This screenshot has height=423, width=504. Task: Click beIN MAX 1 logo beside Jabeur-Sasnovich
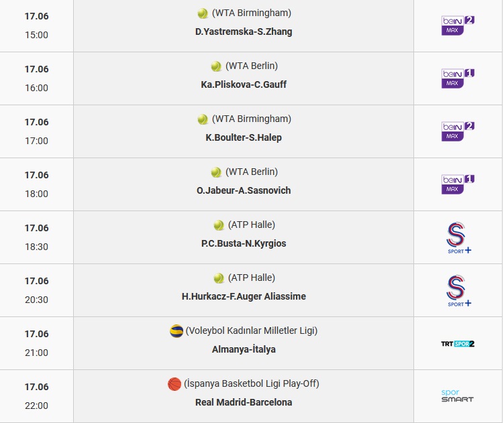(458, 184)
